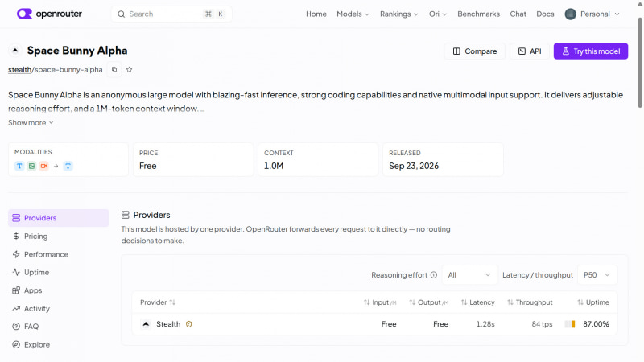Select Explore in the sidebar
Screen dimensions: 644x362
click(x=59, y=344)
